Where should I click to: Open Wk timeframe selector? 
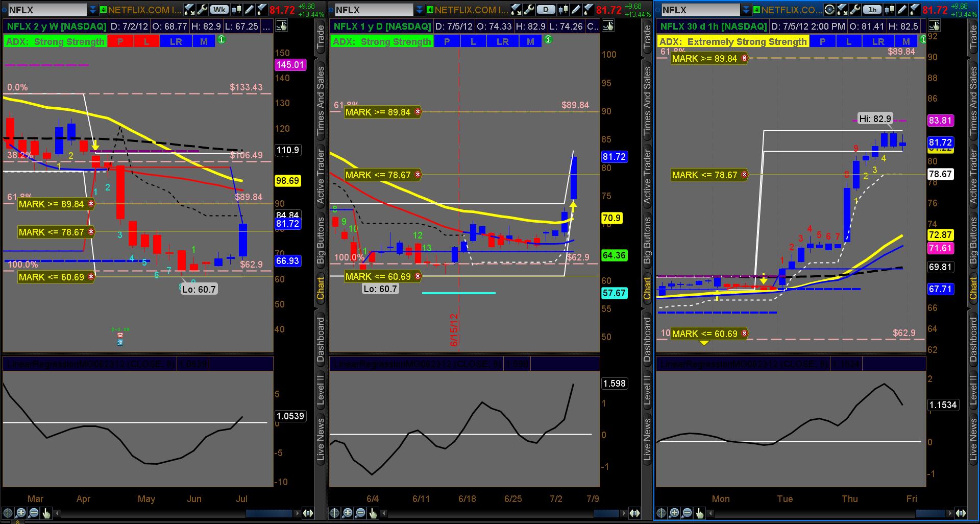[219, 9]
